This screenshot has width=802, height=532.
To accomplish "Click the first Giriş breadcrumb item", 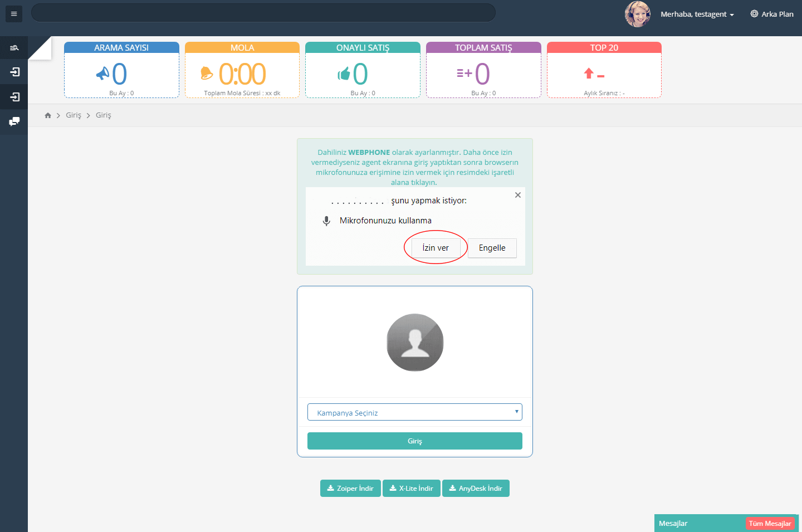I will [74, 115].
